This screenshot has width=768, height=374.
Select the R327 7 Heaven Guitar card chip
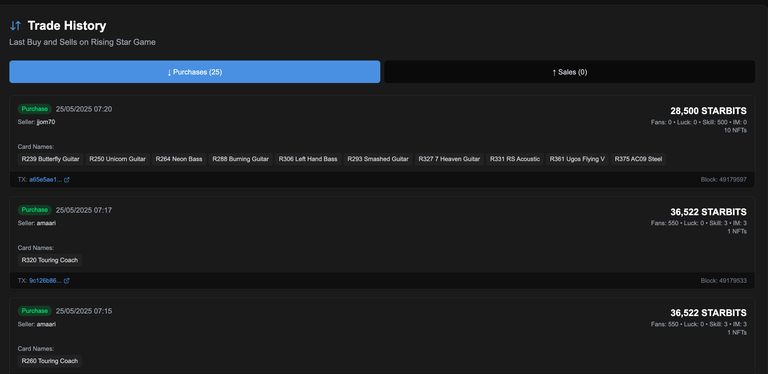click(449, 159)
